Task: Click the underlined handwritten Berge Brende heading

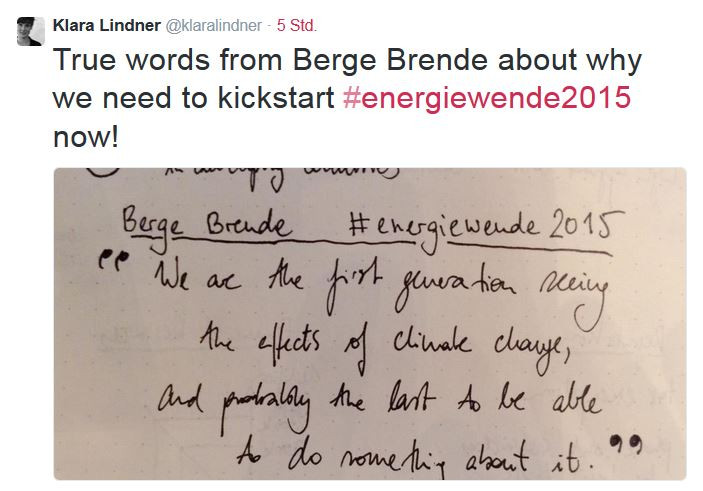Action: tap(206, 225)
